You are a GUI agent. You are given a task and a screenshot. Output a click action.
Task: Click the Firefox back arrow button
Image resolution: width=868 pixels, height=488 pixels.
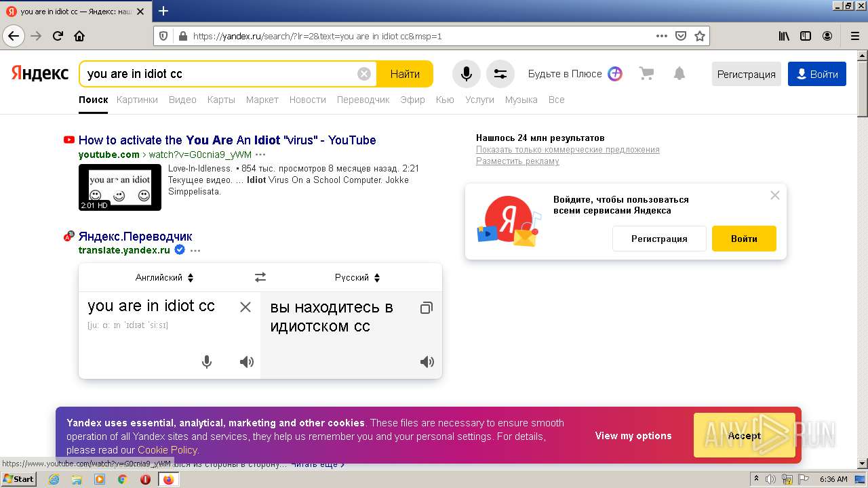tap(13, 36)
